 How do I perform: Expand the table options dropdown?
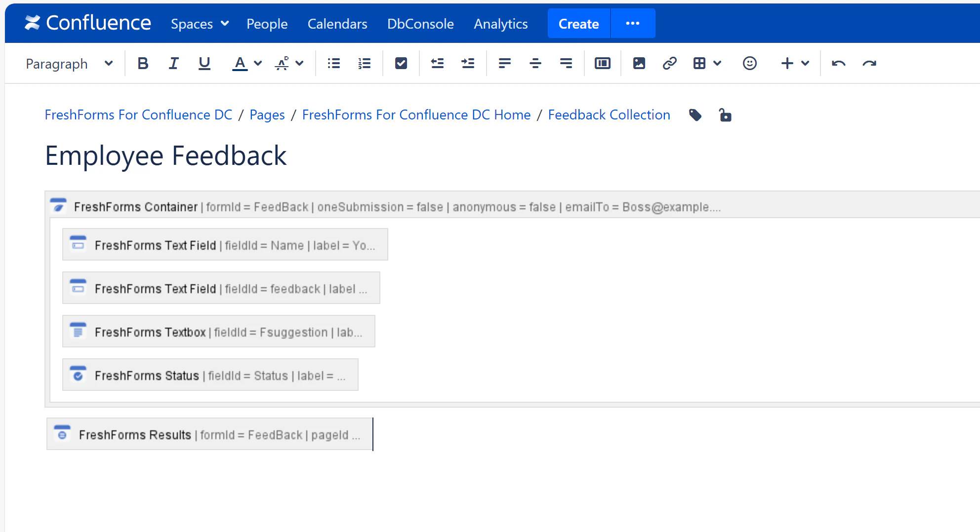coord(717,64)
